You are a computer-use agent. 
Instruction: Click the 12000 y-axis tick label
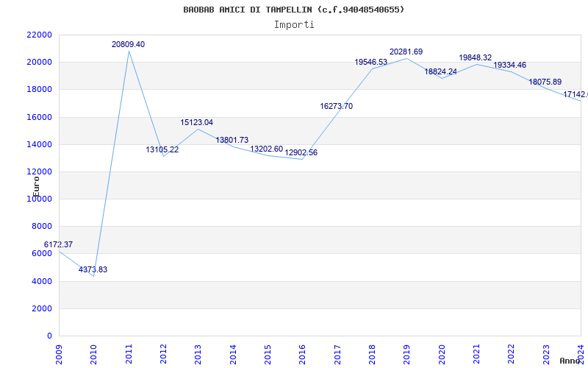(40, 171)
